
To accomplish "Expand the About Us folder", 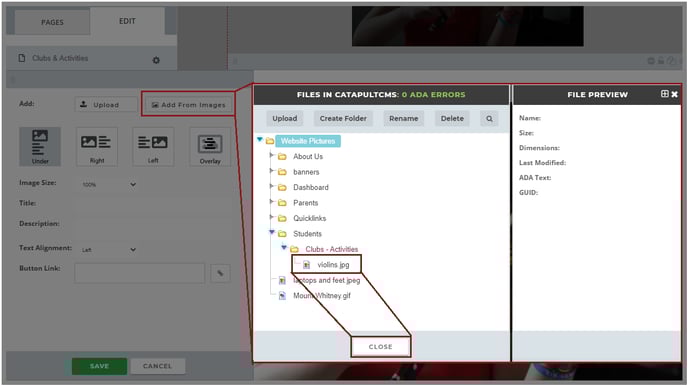I will [x=272, y=156].
